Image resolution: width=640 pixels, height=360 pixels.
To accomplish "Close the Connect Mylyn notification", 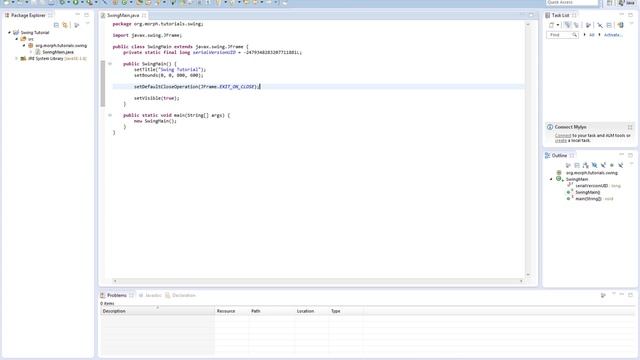I will 630,127.
